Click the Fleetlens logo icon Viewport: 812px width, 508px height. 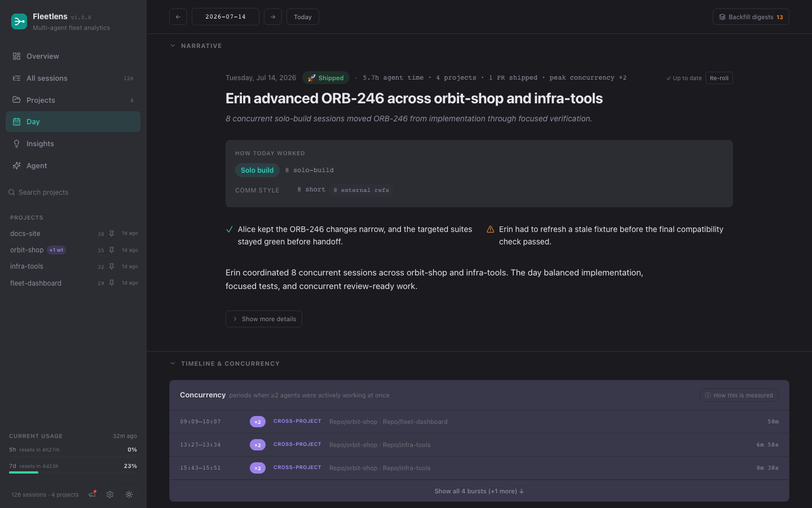pos(19,21)
